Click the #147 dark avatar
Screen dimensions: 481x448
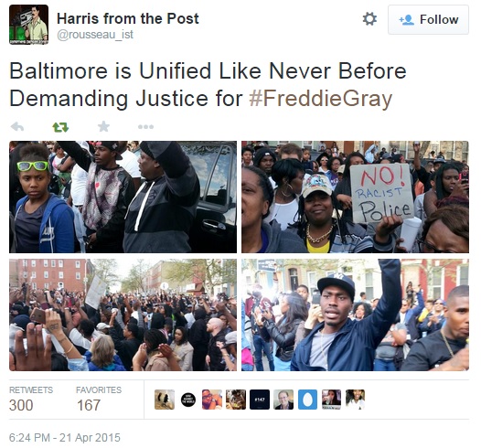tap(260, 400)
